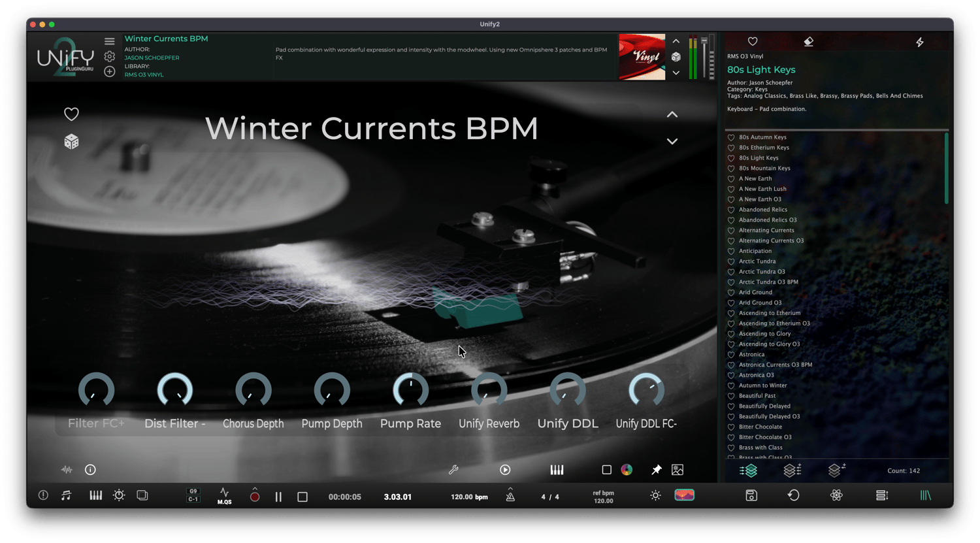This screenshot has height=543, width=980.
Task: Click the highlighted layers-with-arrows load icon
Action: click(x=748, y=470)
